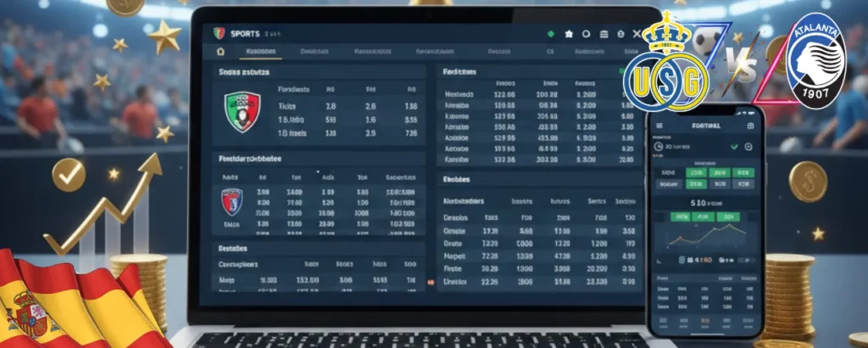868x348 pixels.
Task: Click the green checkmark on the phone screen
Action: coord(735,147)
